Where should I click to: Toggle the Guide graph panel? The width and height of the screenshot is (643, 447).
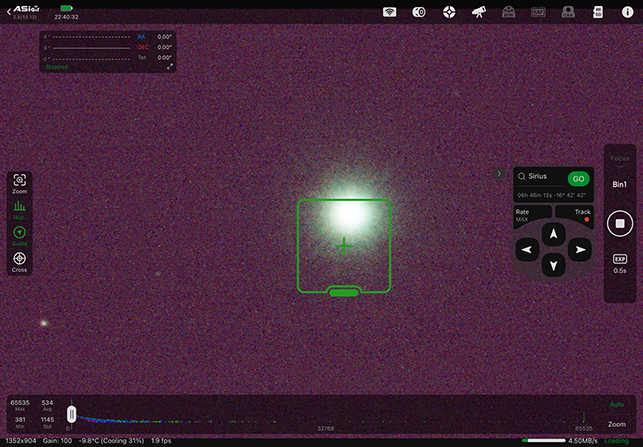pyautogui.click(x=19, y=235)
